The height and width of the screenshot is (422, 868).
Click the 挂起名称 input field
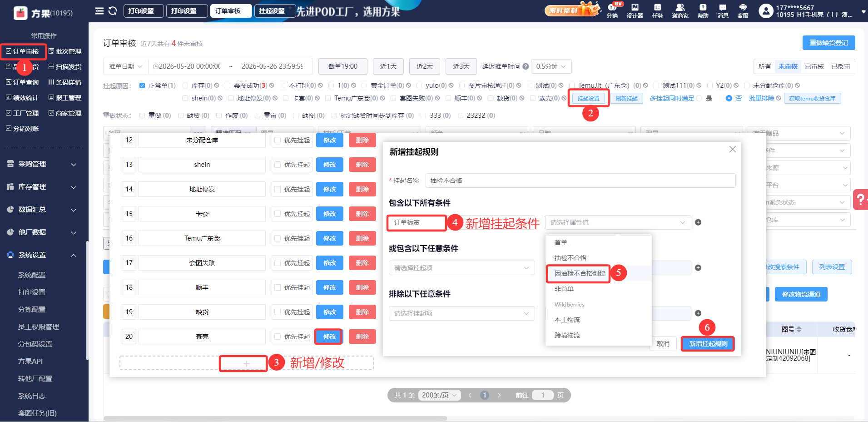click(580, 181)
